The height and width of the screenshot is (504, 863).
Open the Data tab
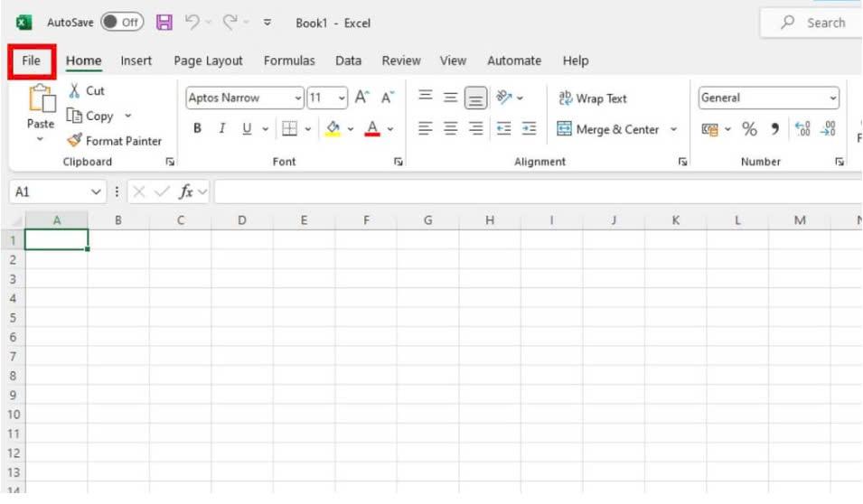(349, 61)
